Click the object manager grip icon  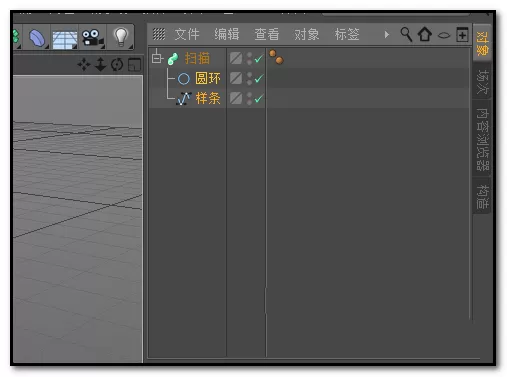tap(159, 34)
